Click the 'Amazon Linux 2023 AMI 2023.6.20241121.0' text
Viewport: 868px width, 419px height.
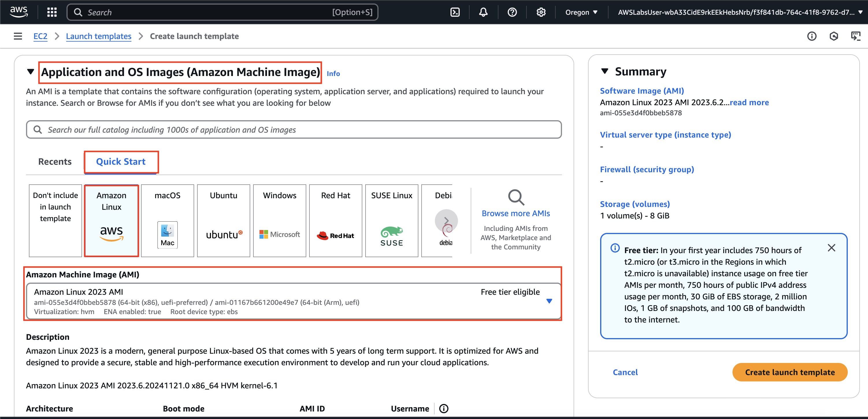coord(108,385)
